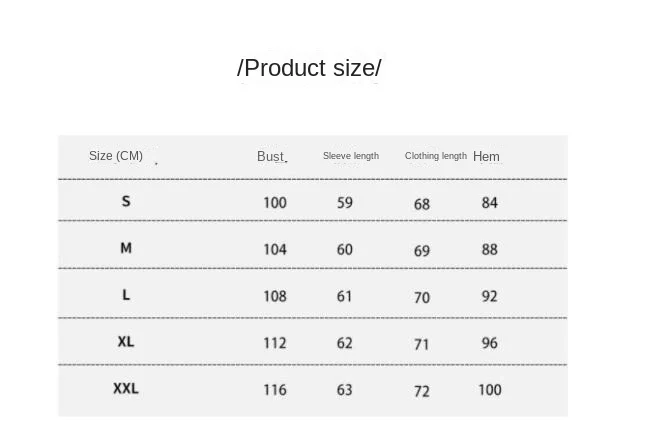Screen dimensions: 657x436
Task: Click clothing length value 70
Action: tap(422, 298)
